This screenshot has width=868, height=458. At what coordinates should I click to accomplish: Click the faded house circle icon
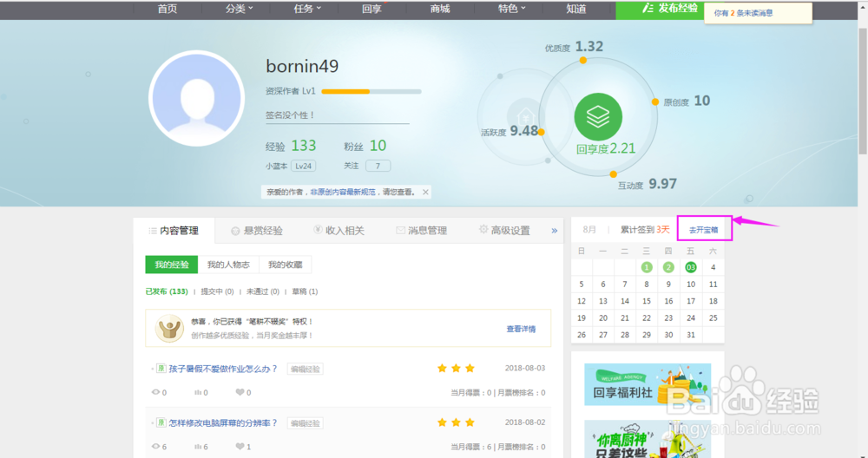[x=524, y=117]
